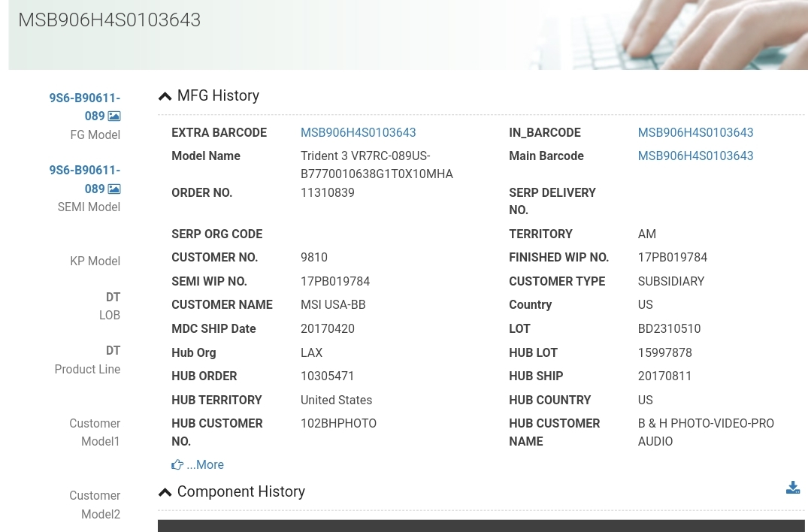Open the SEMI Model 9S6-B90611-089 link

(84, 180)
